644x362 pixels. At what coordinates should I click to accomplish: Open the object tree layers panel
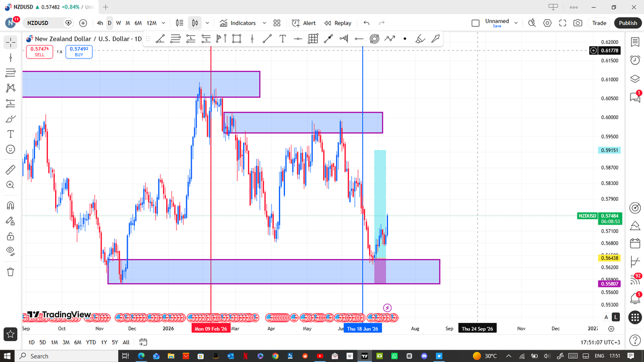coord(635,78)
